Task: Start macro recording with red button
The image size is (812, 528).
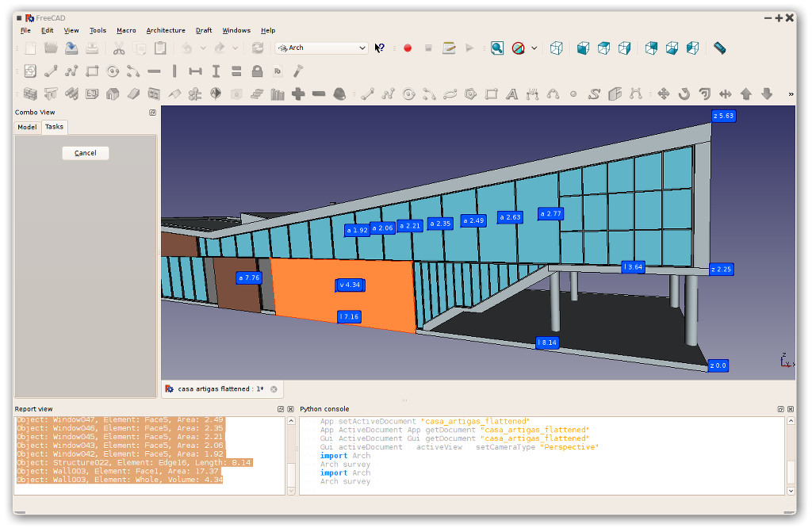Action: tap(408, 48)
